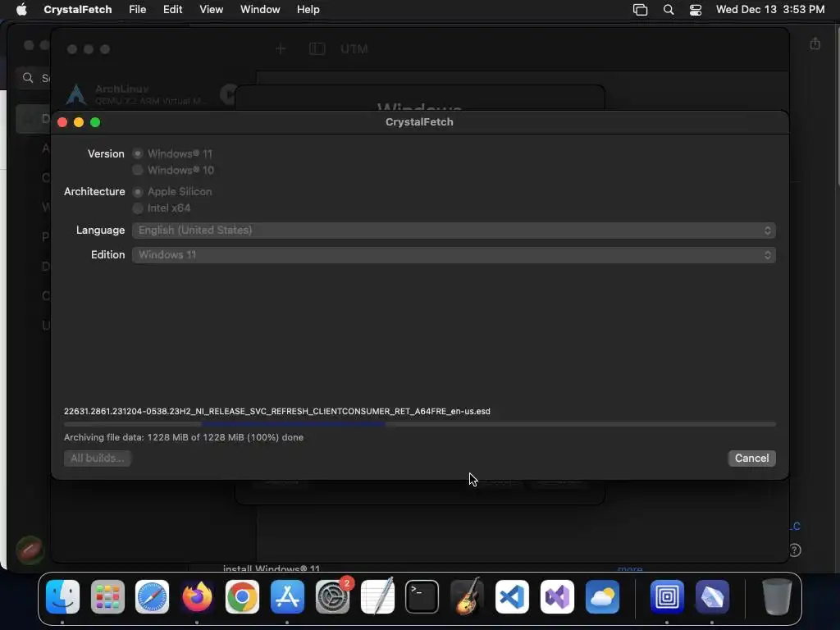Screen dimensions: 840x630
Task: Minimize the CrystalFetch window with yellow button
Action: click(x=79, y=122)
